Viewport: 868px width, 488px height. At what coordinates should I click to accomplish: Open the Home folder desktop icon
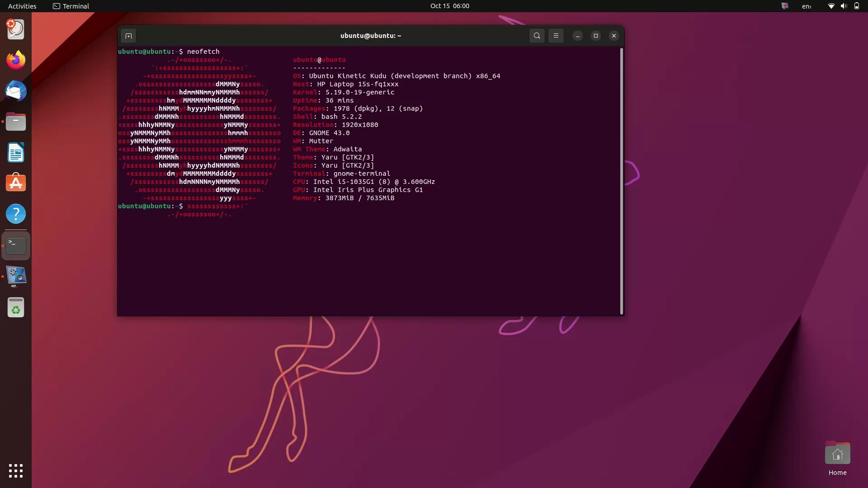point(837,459)
